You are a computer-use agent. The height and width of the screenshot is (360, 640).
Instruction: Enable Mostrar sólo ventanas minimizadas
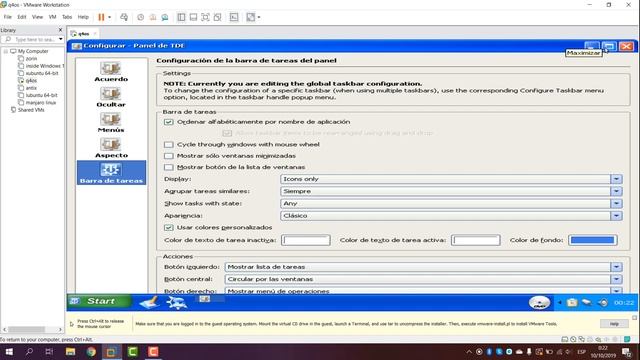point(169,156)
